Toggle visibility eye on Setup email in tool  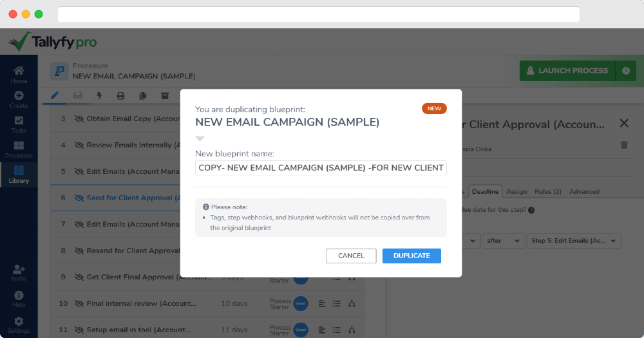click(x=79, y=330)
